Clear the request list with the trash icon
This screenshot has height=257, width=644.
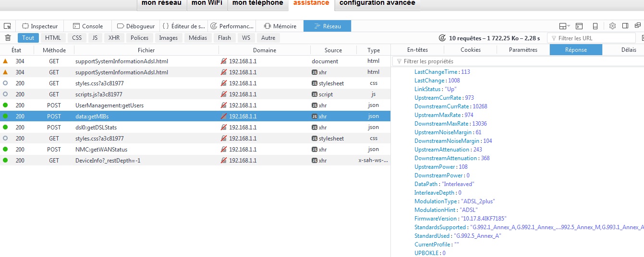click(x=8, y=38)
